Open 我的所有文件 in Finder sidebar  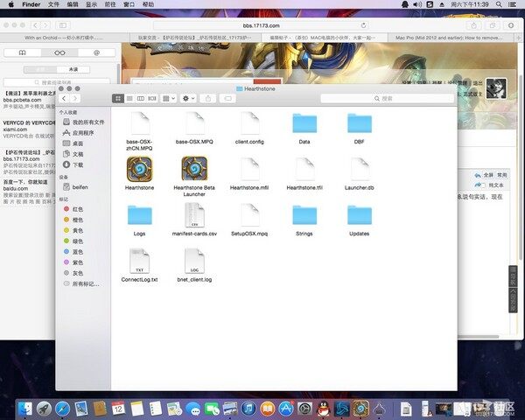click(84, 122)
